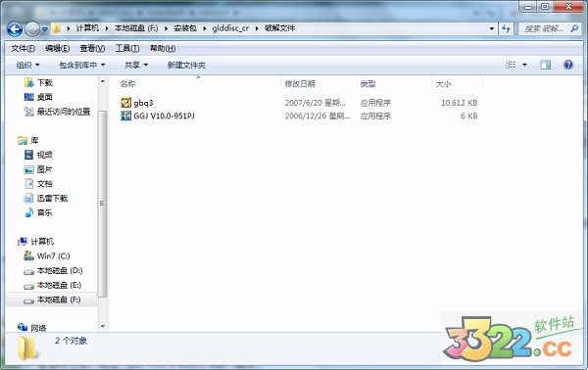Viewport: 588px width, 370px height.
Task: Open the 共享 dropdown
Action: point(136,66)
